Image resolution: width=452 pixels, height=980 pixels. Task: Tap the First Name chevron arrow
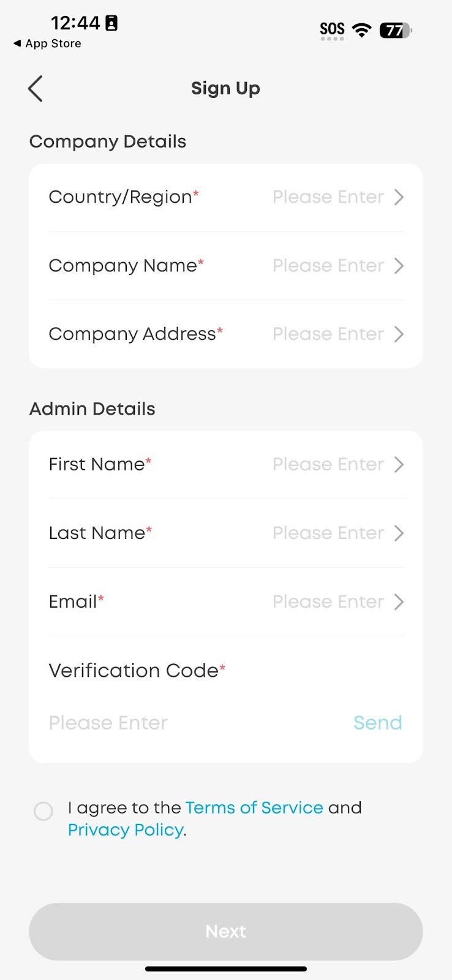[399, 465]
